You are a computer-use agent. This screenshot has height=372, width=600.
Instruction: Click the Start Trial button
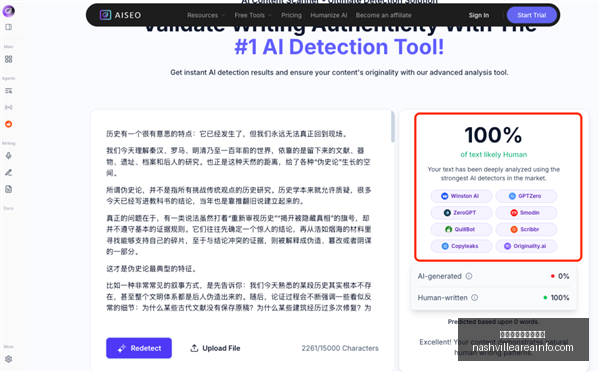tap(532, 15)
